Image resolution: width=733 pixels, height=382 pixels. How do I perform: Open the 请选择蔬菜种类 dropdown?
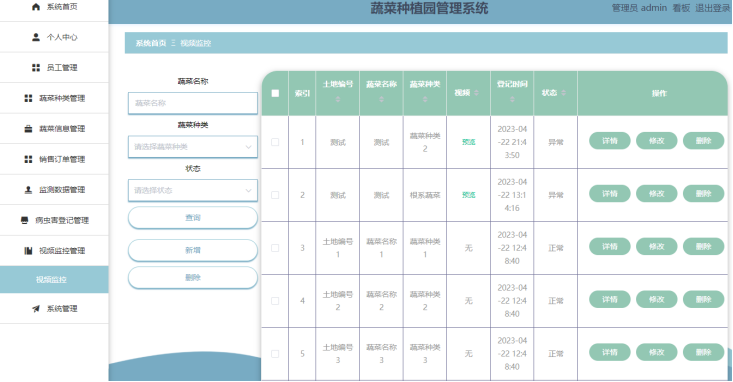(x=193, y=147)
